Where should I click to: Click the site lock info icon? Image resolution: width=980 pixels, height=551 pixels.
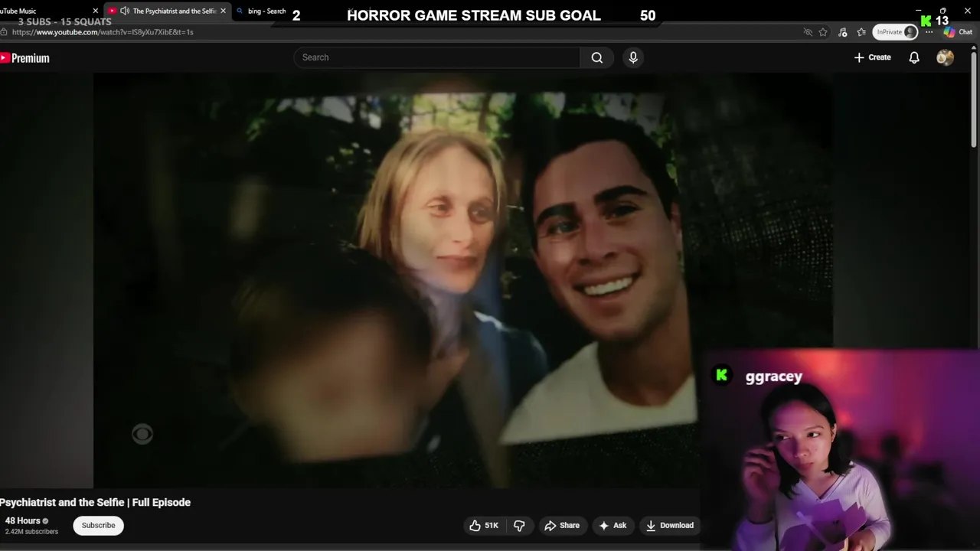4,32
